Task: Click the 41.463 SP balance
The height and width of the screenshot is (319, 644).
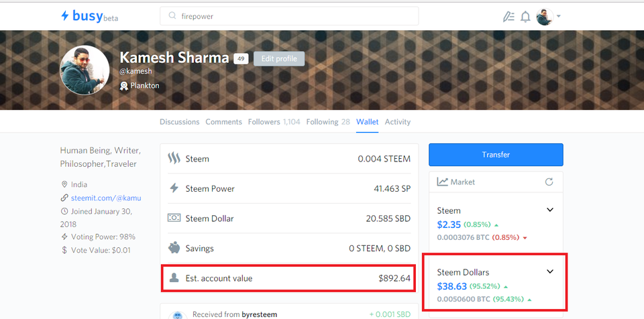Action: point(392,189)
